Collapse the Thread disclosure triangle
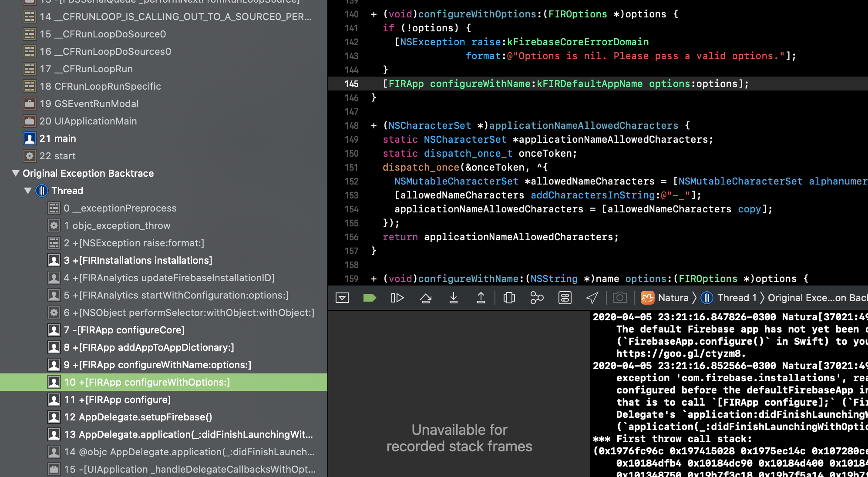Screen dimensions: 868x477 pyautogui.click(x=28, y=191)
